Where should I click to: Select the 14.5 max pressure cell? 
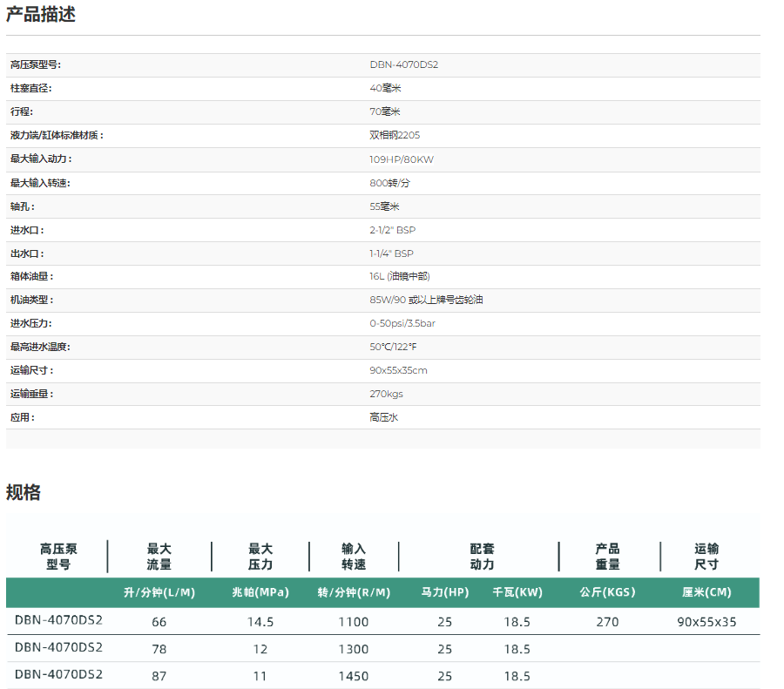click(260, 622)
